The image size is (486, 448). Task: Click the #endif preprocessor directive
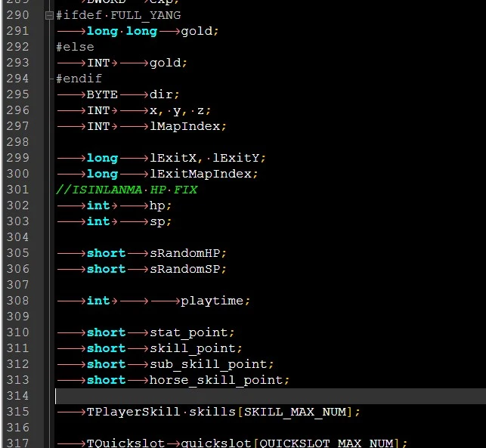click(x=79, y=79)
